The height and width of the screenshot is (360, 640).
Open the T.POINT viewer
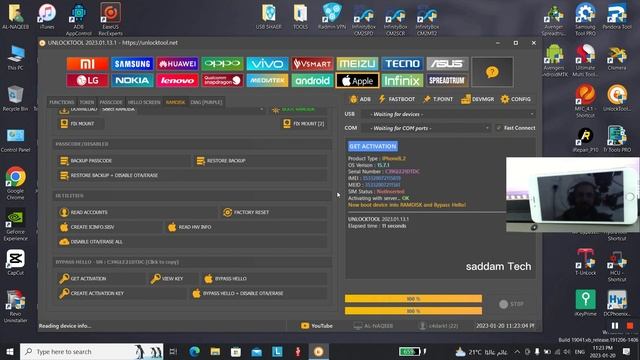[438, 99]
